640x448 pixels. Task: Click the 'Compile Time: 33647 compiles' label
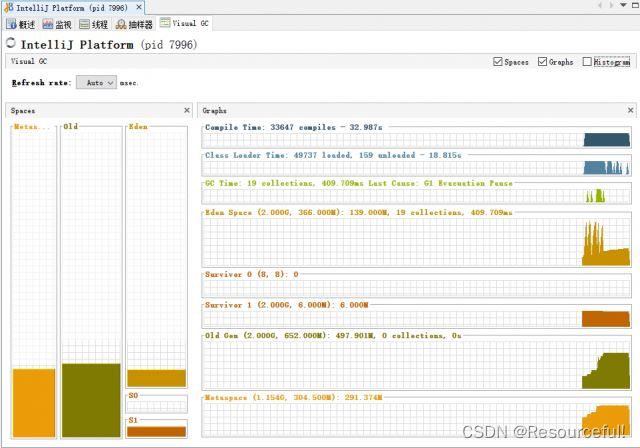point(293,127)
